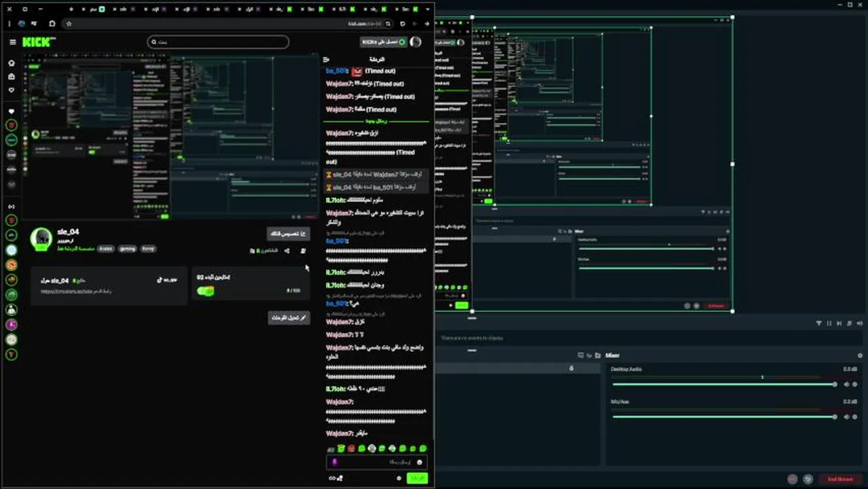Click the rightmost icon beside the share icon
868x489 pixels.
click(x=303, y=251)
